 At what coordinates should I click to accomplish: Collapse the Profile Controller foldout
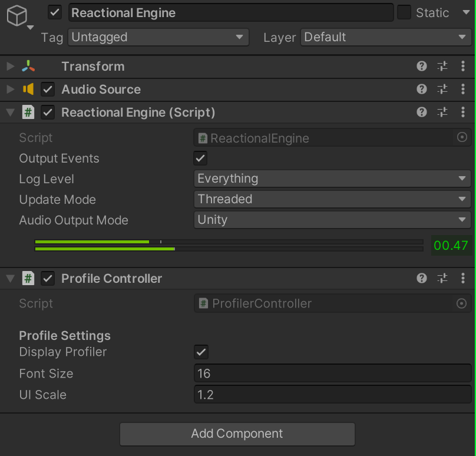click(x=11, y=279)
